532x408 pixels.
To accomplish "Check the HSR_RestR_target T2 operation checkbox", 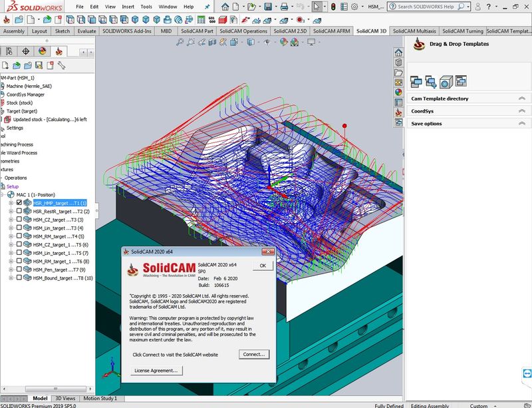I will [x=19, y=212].
